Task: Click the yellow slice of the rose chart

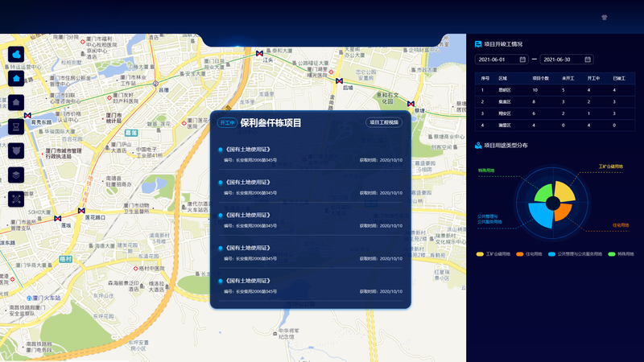Action: 564,191
